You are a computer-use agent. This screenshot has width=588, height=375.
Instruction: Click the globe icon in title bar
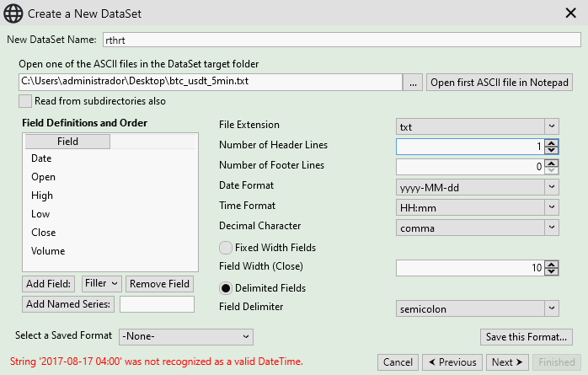click(13, 13)
